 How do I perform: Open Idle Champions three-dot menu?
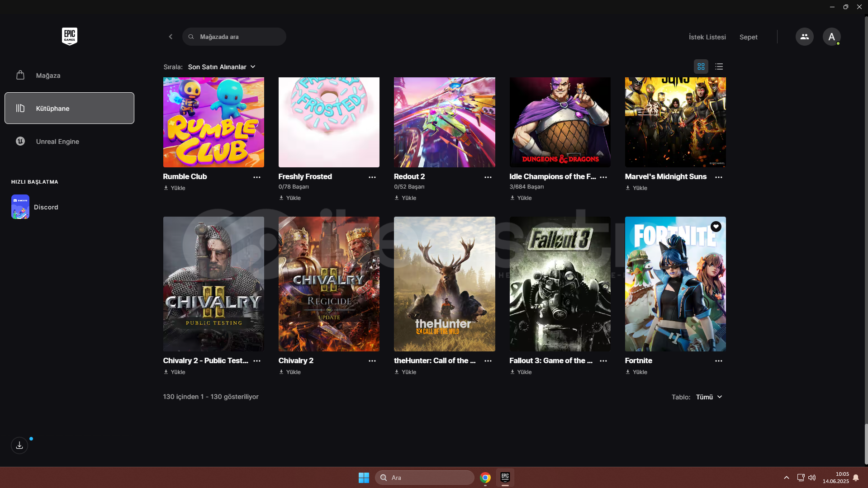[603, 177]
